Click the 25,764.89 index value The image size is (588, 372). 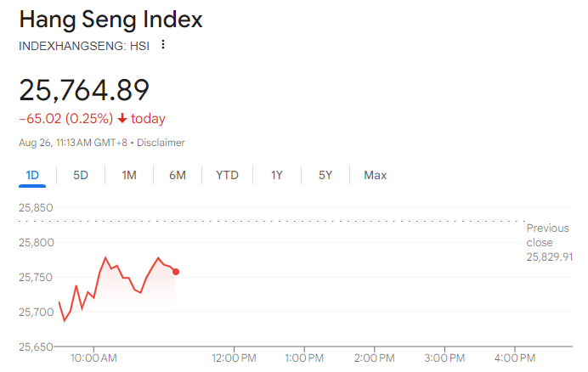click(84, 89)
